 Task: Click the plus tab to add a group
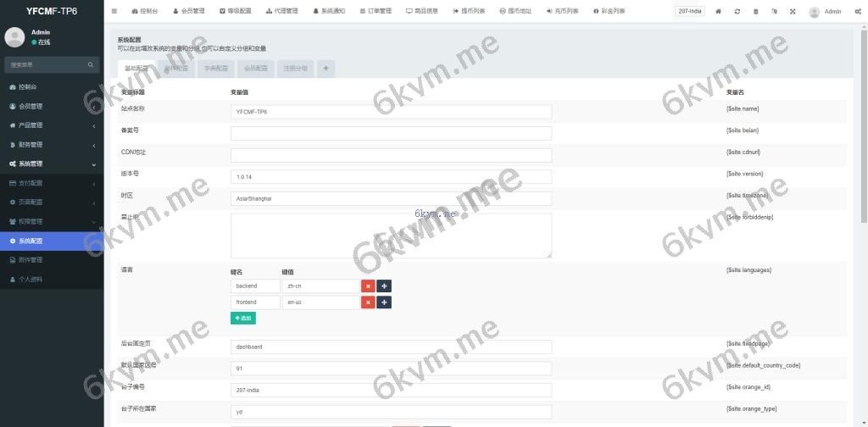click(x=326, y=69)
